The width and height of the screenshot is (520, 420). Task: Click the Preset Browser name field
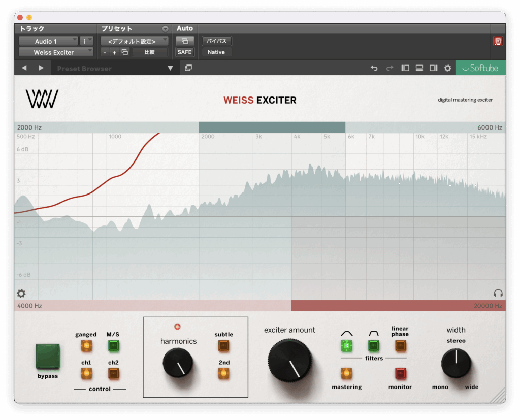(x=108, y=69)
